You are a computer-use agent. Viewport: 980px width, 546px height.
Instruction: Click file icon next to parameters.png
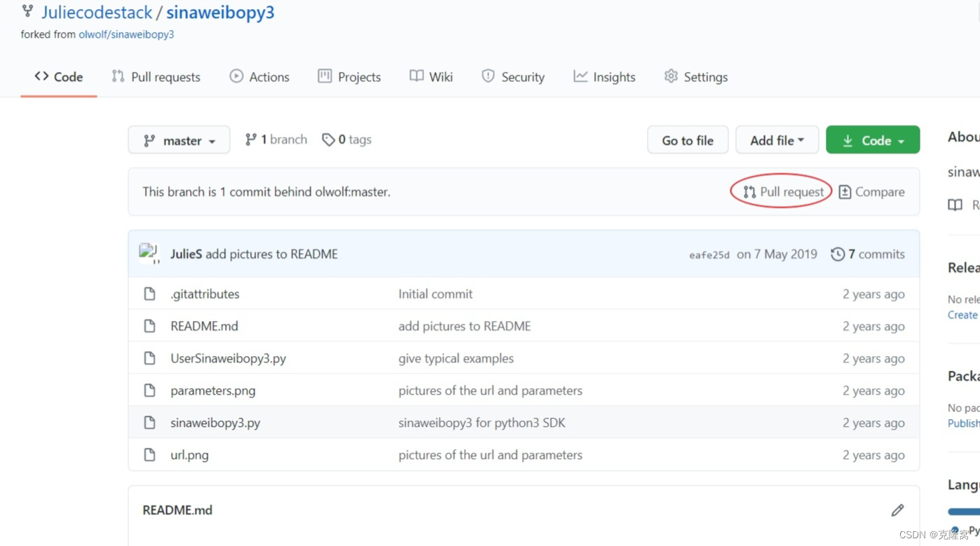click(149, 391)
